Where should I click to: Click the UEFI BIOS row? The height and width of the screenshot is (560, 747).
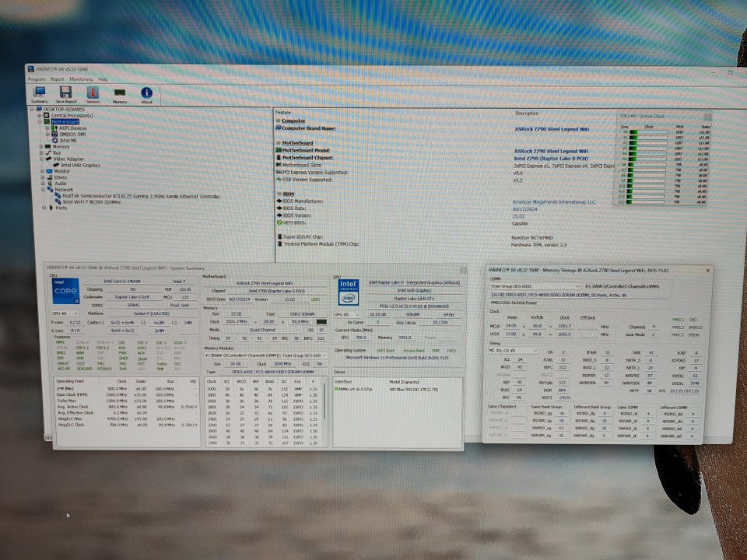[x=402, y=223]
